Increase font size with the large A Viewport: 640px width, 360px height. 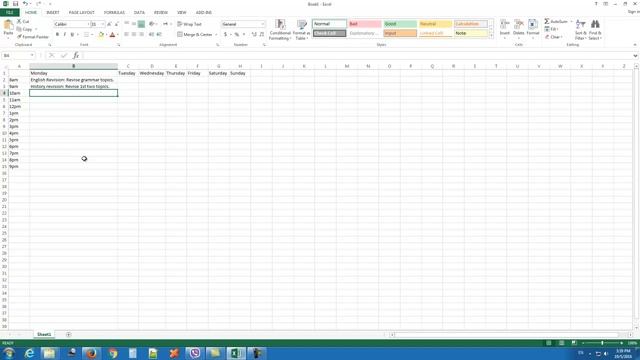[x=109, y=24]
